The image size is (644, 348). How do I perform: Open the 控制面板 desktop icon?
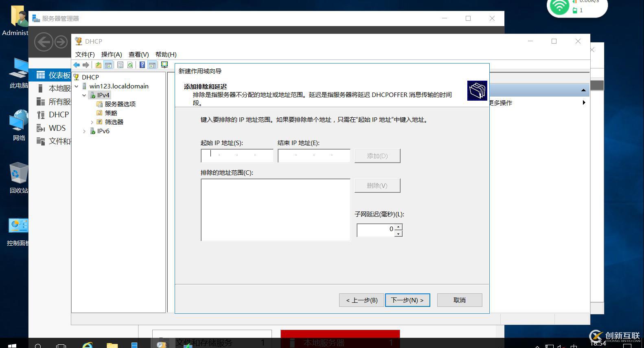pos(18,232)
